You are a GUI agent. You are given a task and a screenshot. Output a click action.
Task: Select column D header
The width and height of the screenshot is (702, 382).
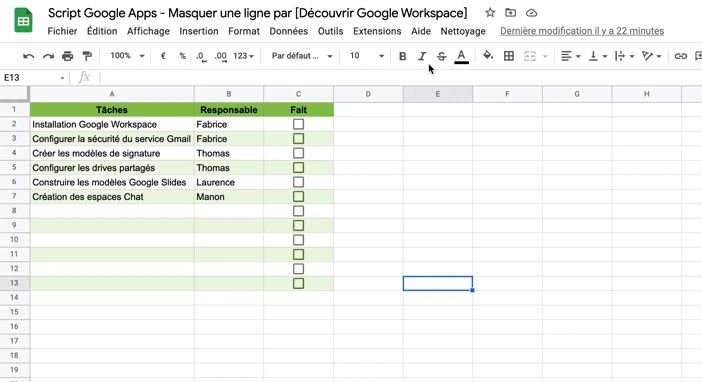(368, 94)
